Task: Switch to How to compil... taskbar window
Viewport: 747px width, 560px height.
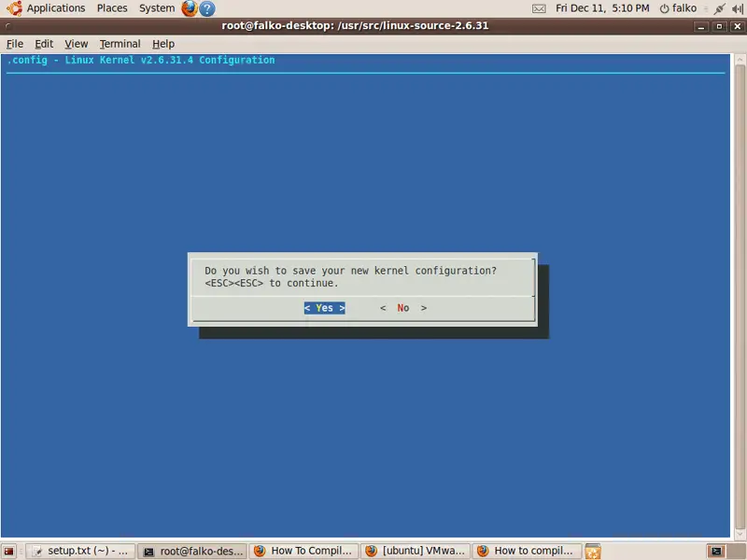Action: pyautogui.click(x=528, y=552)
